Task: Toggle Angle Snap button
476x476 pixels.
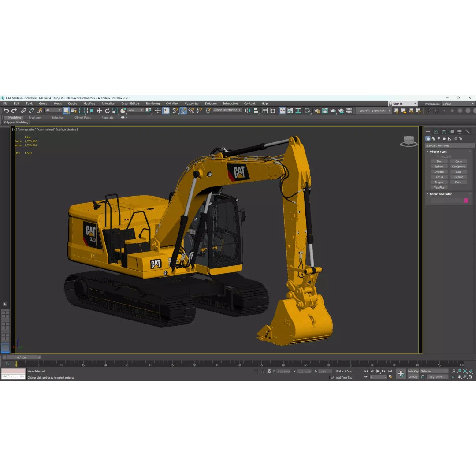Action: [x=183, y=111]
